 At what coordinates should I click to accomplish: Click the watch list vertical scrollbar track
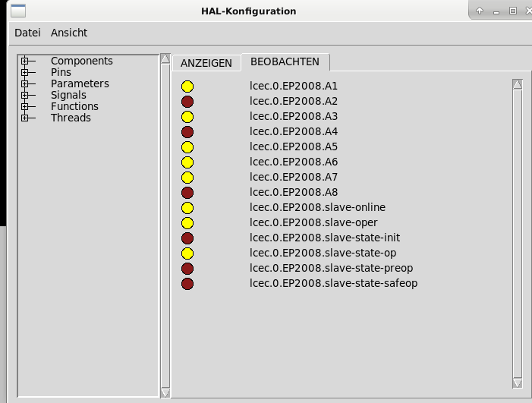(518, 234)
